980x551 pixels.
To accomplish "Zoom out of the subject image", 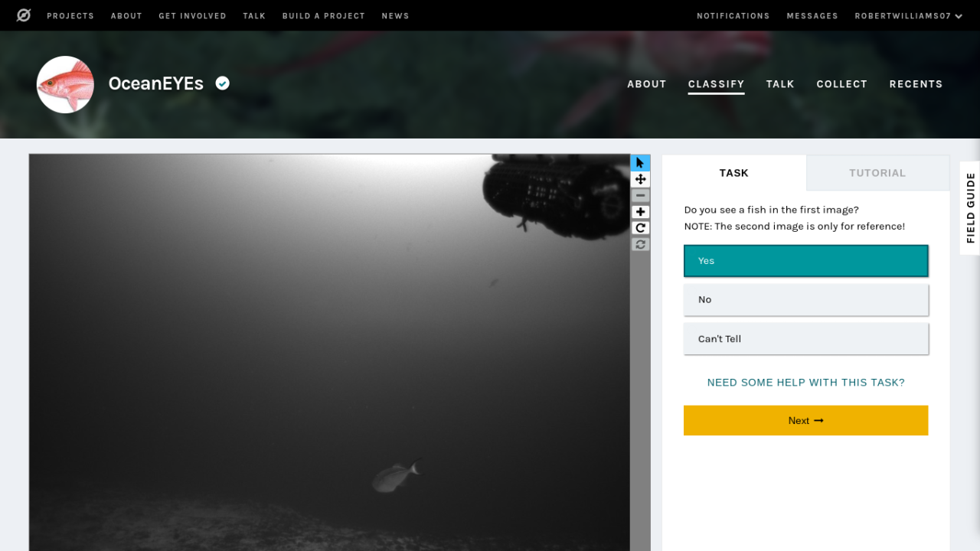I will (640, 196).
